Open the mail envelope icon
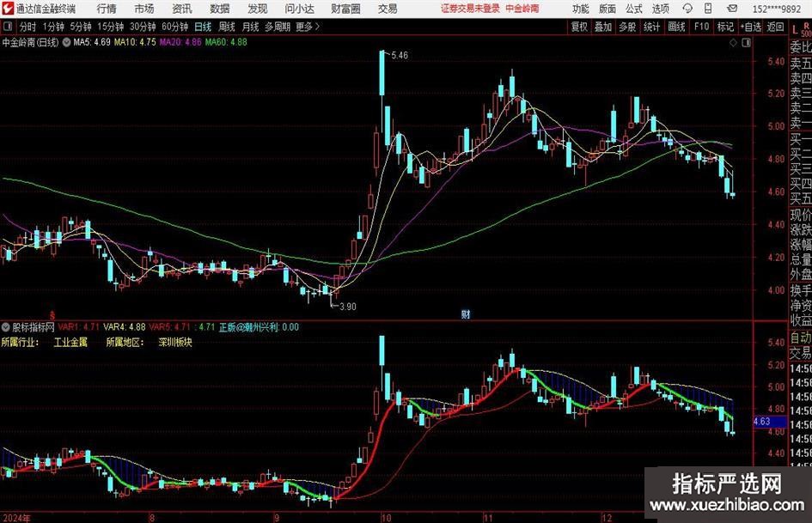The height and width of the screenshot is (523, 812). click(732, 9)
